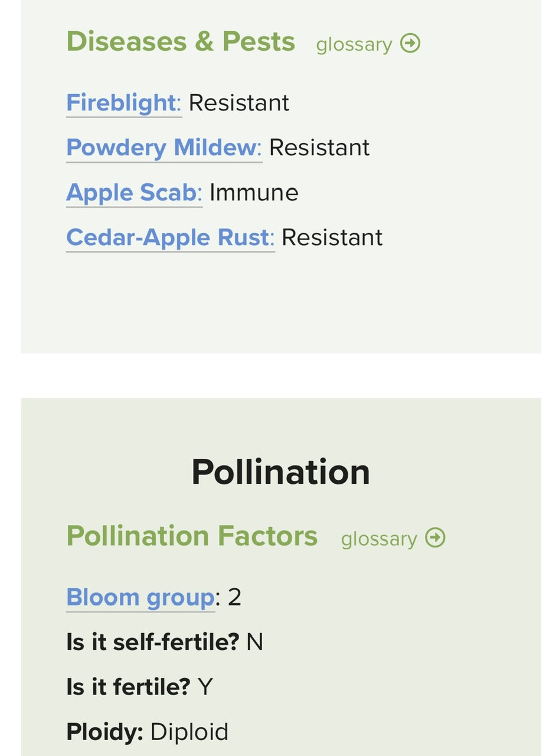Click the Immune value for Apple Scab

pos(254,193)
